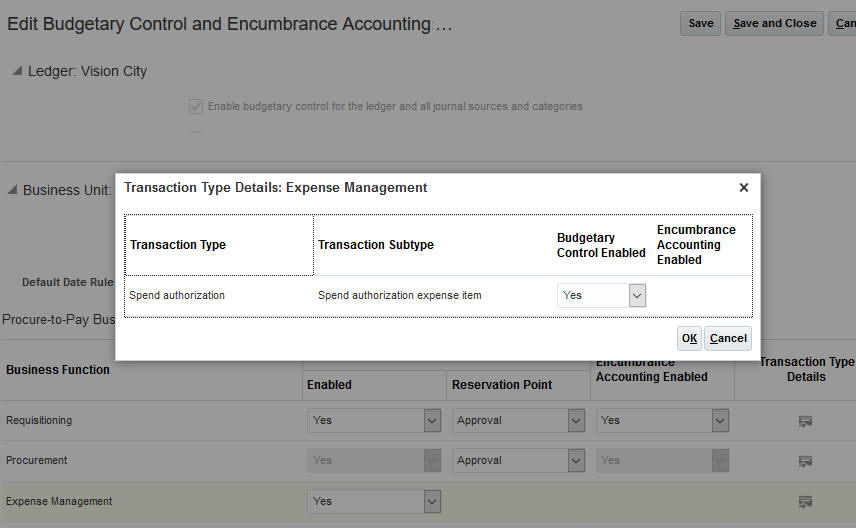856x528 pixels.
Task: Select the Transaction Type column header
Action: coord(178,245)
